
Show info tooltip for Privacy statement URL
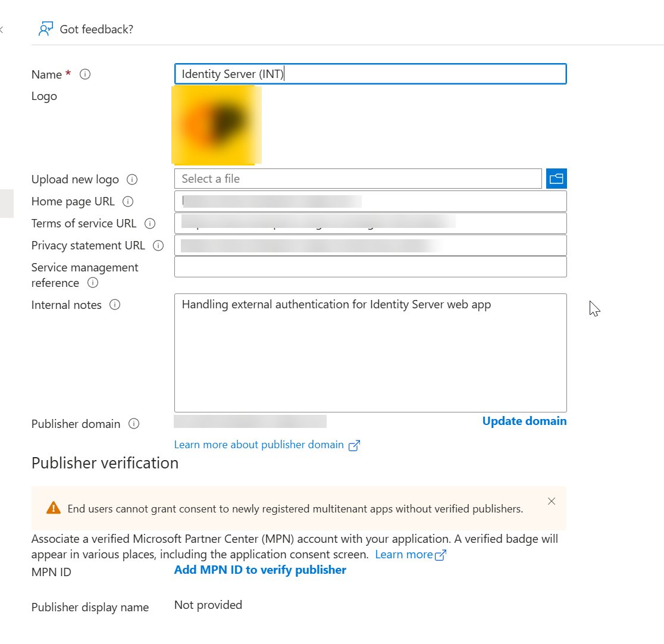click(158, 245)
